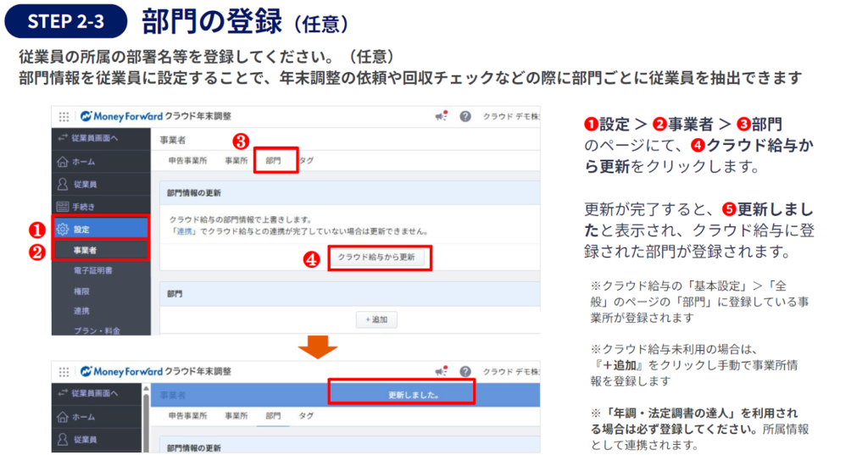The height and width of the screenshot is (455, 868).
Task: Click the ＋追加 button under 部門
Action: tap(376, 319)
